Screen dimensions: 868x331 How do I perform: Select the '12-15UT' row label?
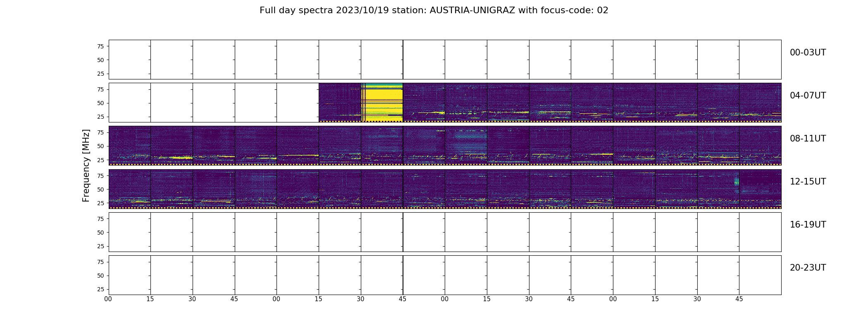coord(808,182)
